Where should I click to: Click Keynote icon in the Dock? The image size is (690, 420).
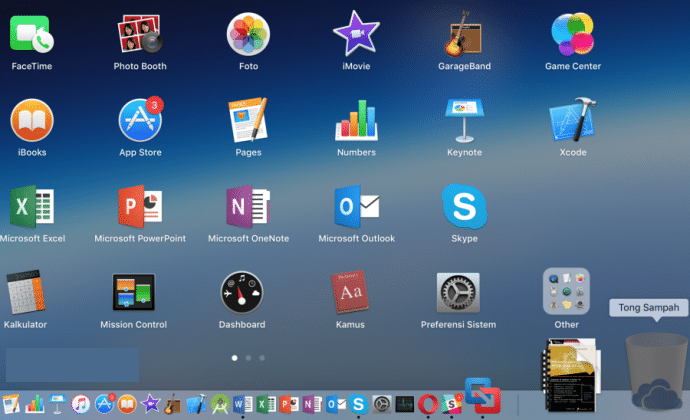[x=58, y=404]
